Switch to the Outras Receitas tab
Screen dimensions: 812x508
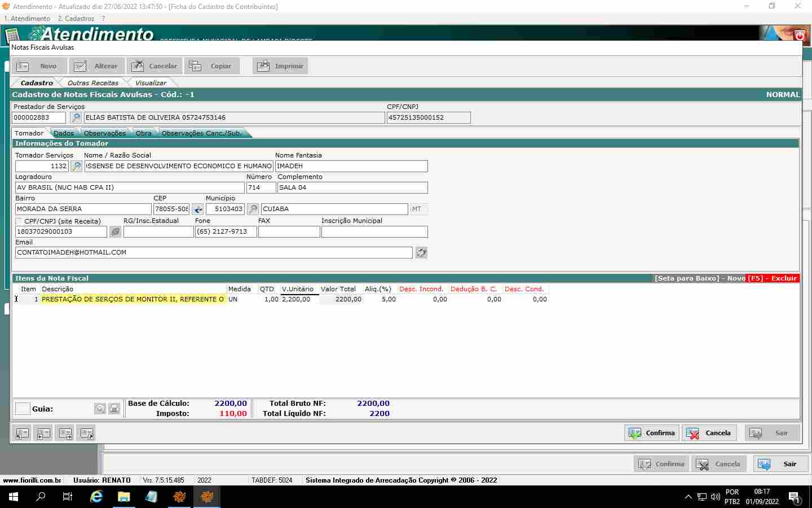93,82
